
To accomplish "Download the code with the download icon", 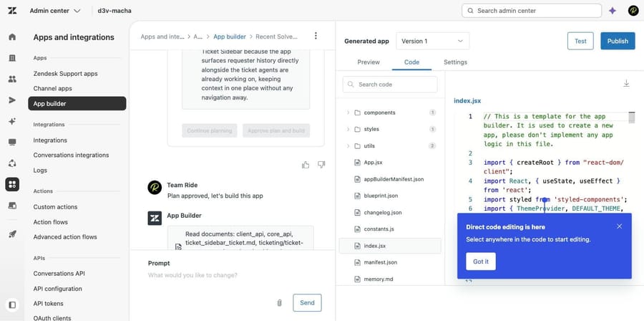I will 626,83.
